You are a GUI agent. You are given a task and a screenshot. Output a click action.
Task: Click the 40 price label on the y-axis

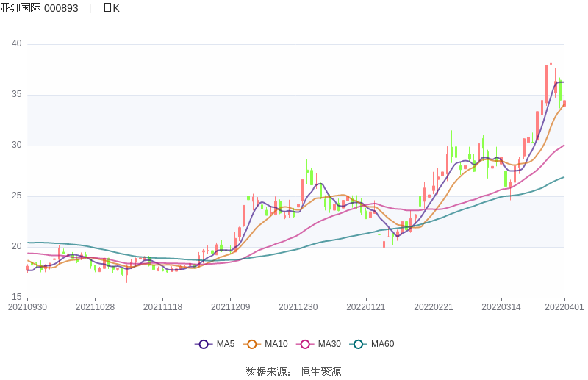17,44
